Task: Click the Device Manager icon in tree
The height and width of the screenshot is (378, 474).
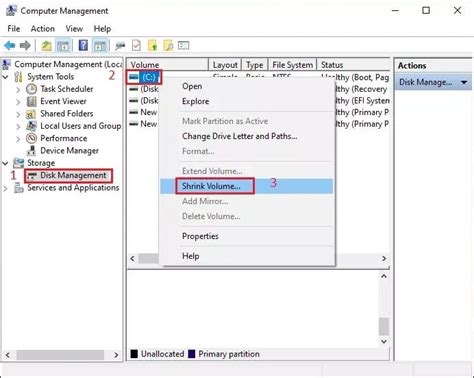Action: [31, 151]
